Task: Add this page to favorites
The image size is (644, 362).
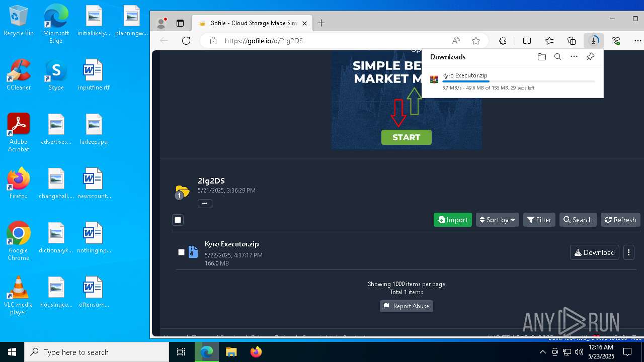Action: [x=476, y=41]
